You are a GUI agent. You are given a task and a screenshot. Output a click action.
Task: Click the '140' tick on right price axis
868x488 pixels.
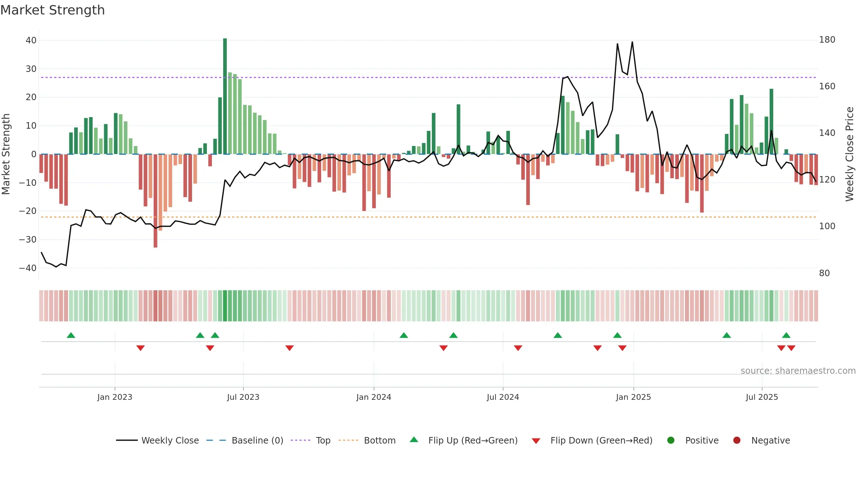827,133
